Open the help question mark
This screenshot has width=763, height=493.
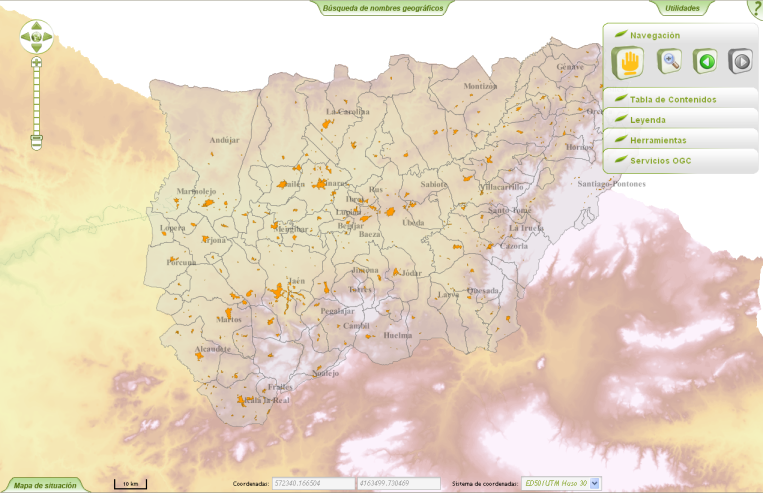[x=756, y=8]
